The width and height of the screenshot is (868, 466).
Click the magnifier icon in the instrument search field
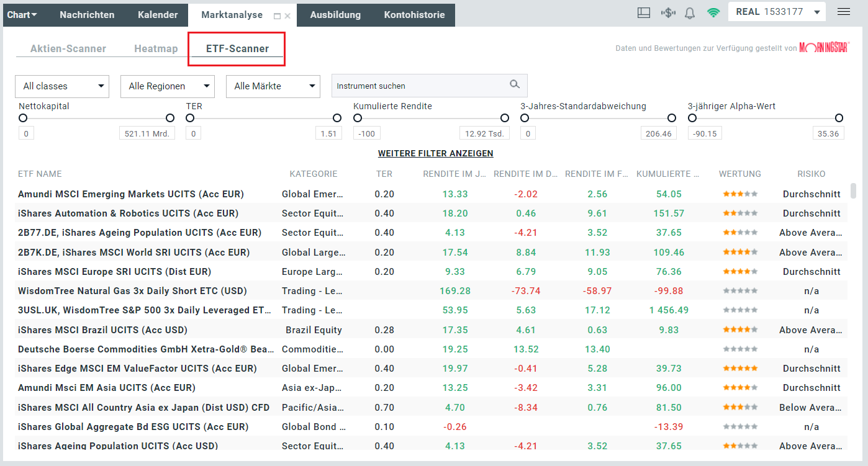tap(514, 84)
